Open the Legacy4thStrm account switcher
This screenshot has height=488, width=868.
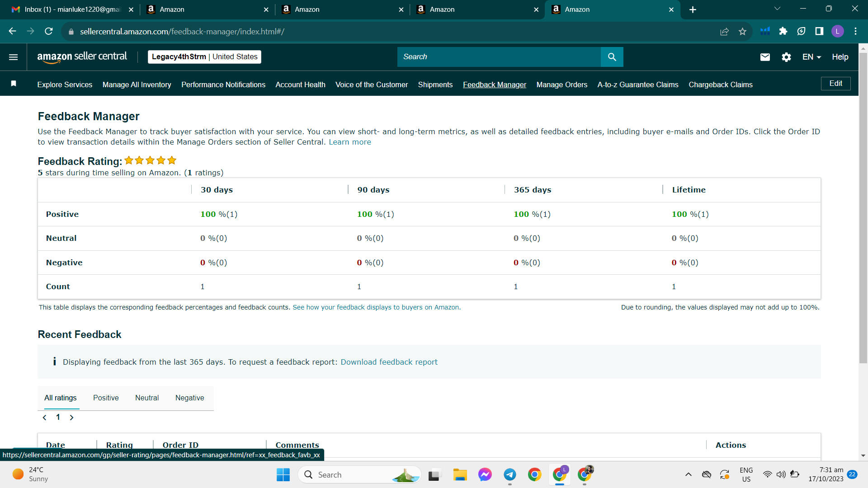tap(204, 57)
